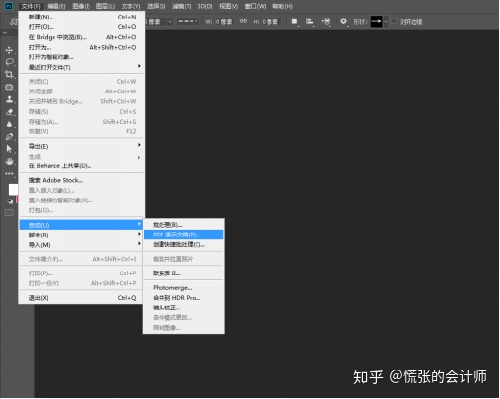This screenshot has height=399, width=500.
Task: Expand 最近打开文件(T) submenu
Action: (82, 67)
